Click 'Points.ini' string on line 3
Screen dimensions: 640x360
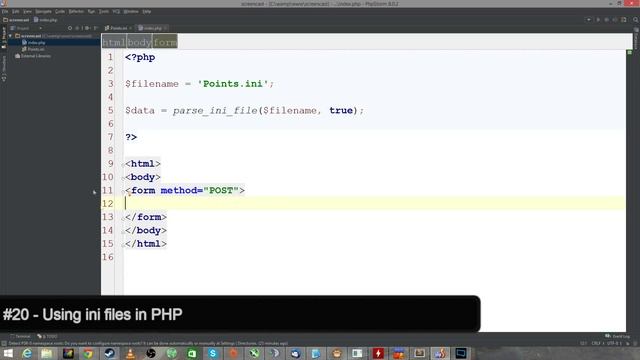[233, 84]
